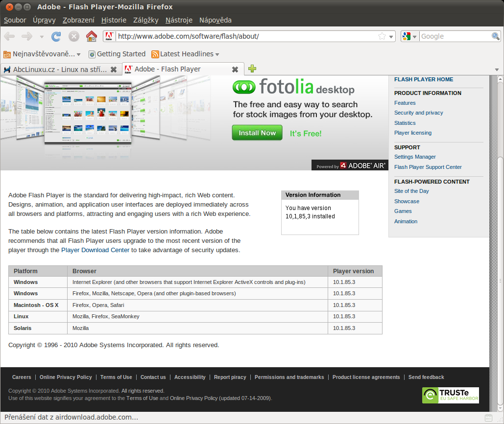Open the Flash Player Home link
The width and height of the screenshot is (504, 424).
[424, 79]
